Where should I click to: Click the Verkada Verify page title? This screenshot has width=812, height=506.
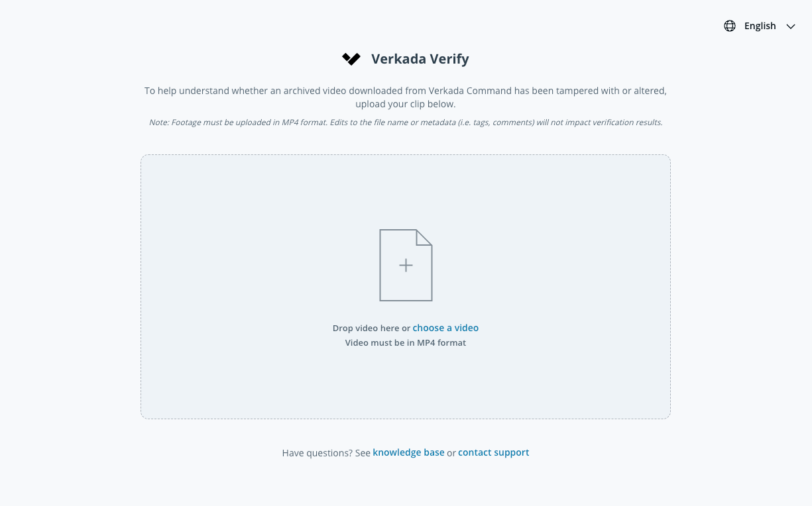click(x=420, y=59)
